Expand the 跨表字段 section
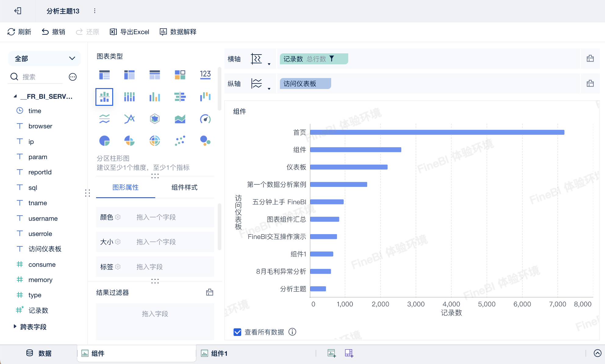 point(15,327)
